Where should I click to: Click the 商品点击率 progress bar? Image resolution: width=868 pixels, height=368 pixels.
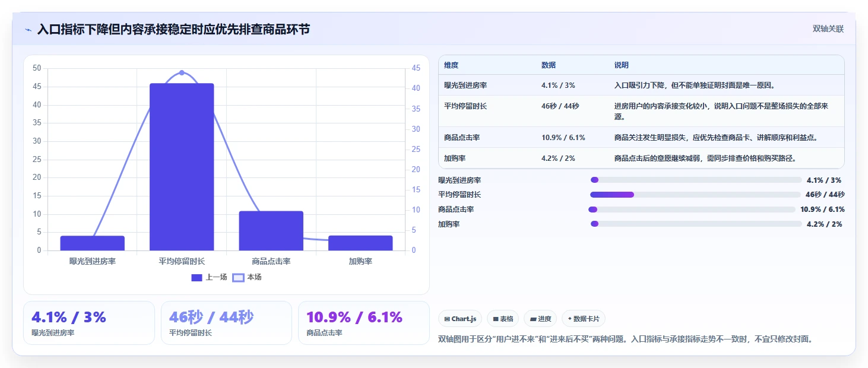(692, 210)
